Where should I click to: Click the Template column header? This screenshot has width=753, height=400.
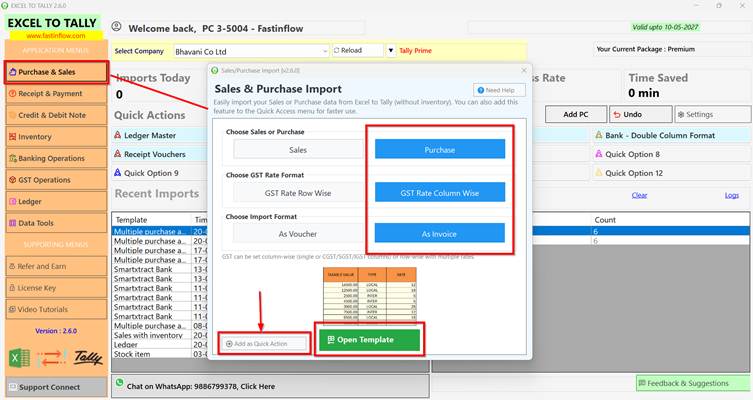[152, 219]
